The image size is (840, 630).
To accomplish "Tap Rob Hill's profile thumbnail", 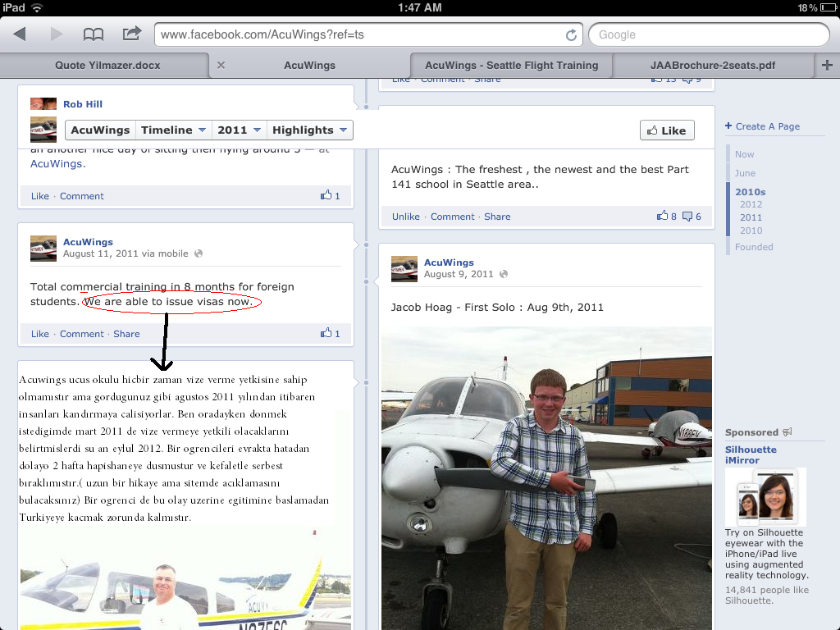I will pos(43,103).
